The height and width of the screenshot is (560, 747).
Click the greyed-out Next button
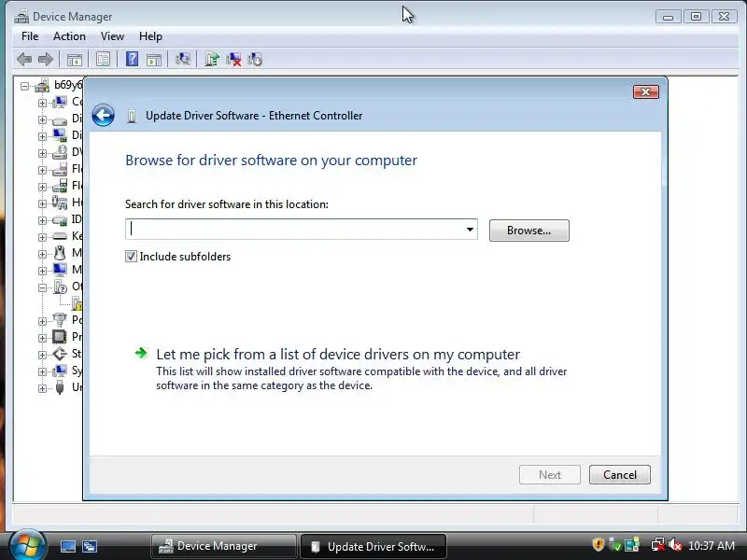click(x=550, y=475)
